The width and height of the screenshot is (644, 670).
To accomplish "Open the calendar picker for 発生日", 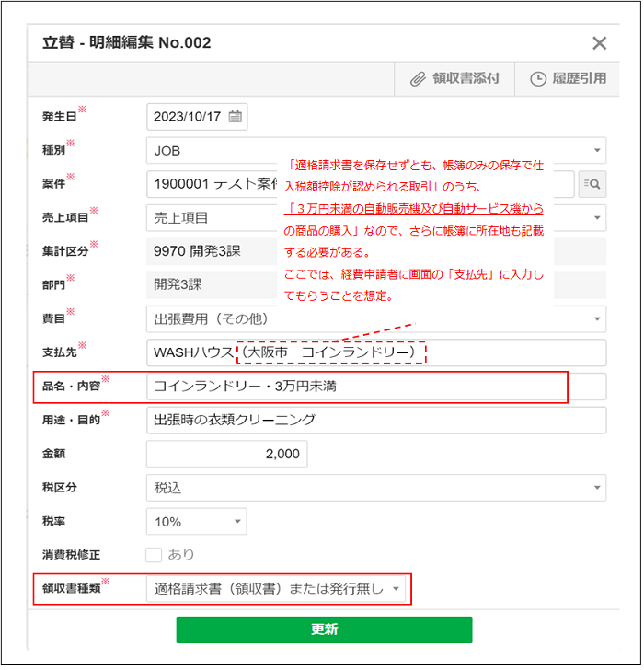I will [x=236, y=117].
